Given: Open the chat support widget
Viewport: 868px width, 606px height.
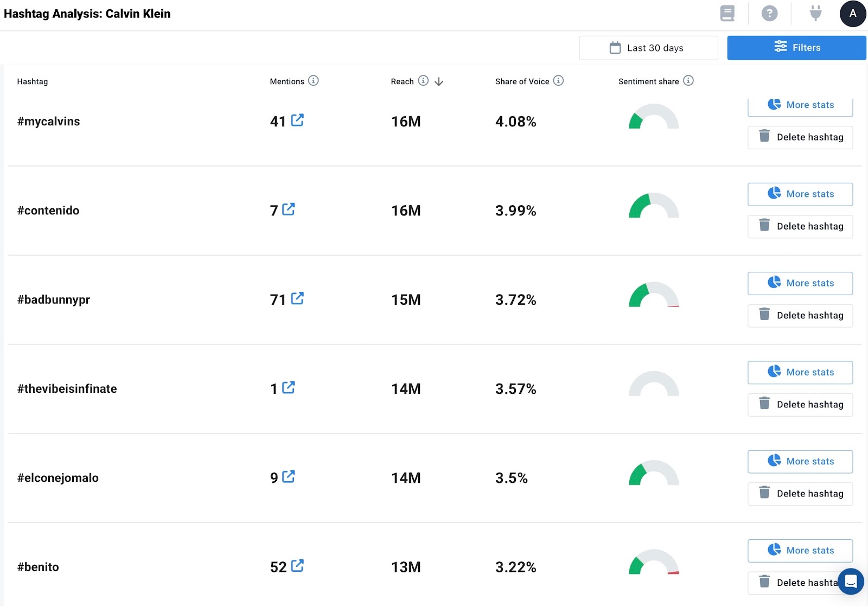Looking at the screenshot, I should click(851, 582).
